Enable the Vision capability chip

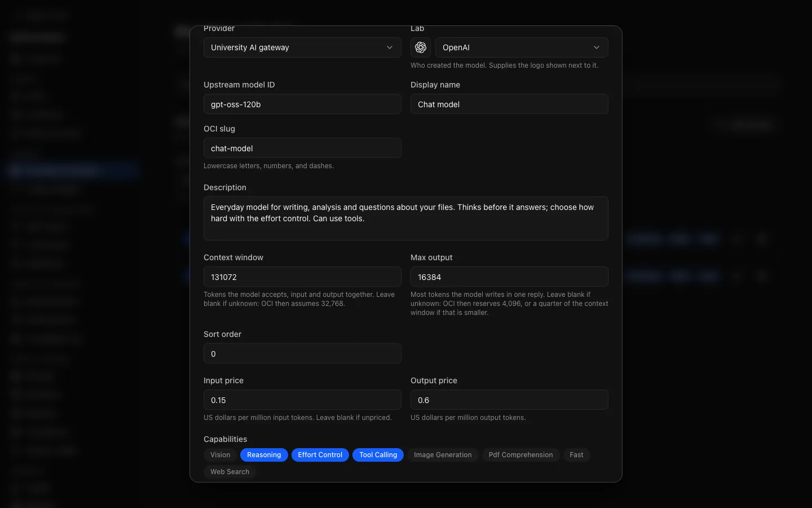(220, 455)
